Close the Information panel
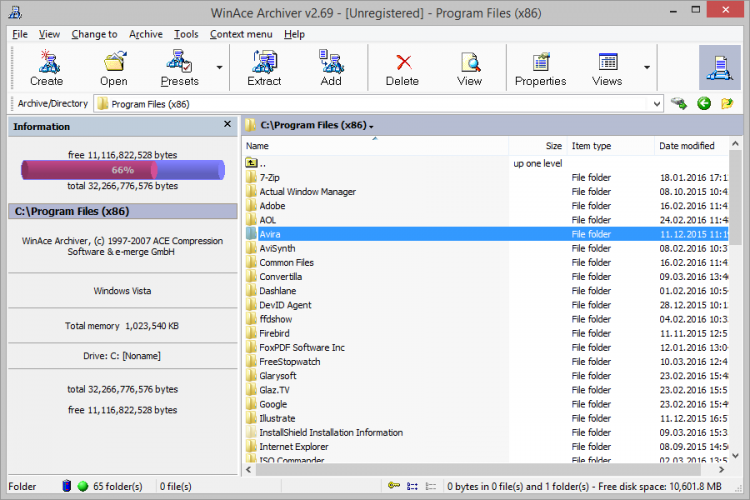This screenshot has height=500, width=750. (x=227, y=124)
